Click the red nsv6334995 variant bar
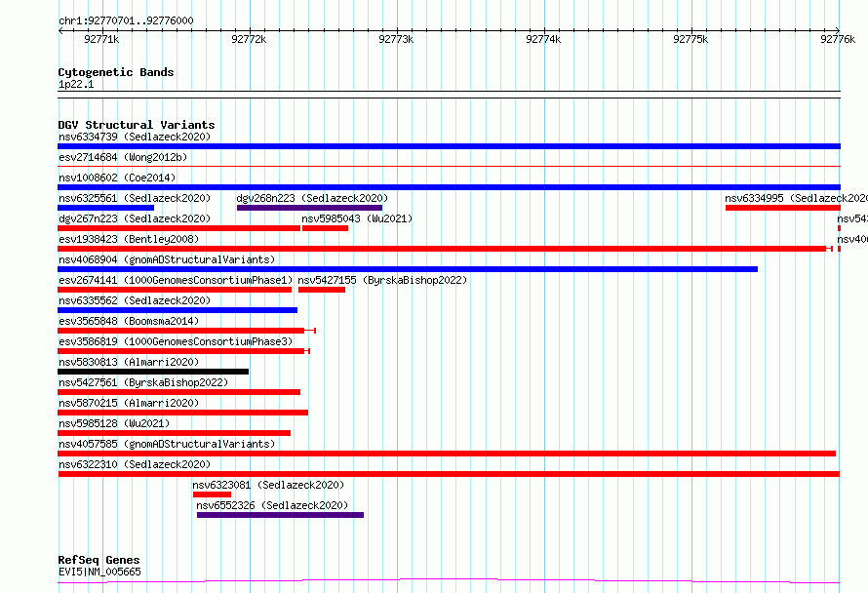The image size is (868, 593). click(x=783, y=208)
